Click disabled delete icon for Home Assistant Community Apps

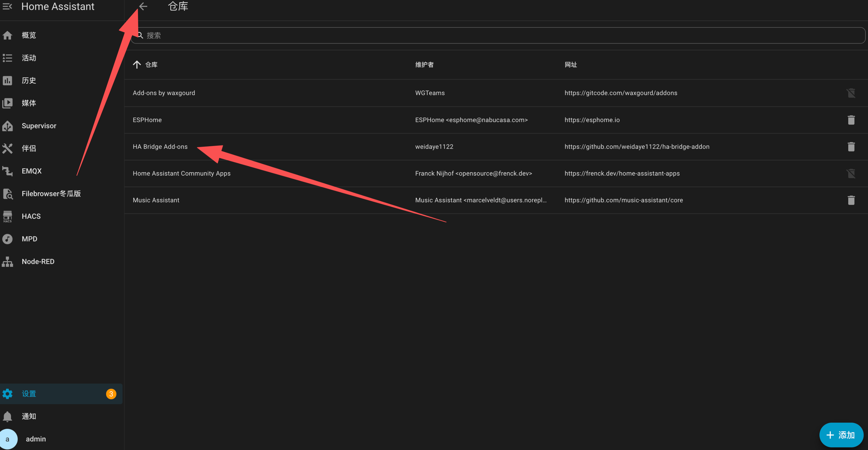[851, 174]
